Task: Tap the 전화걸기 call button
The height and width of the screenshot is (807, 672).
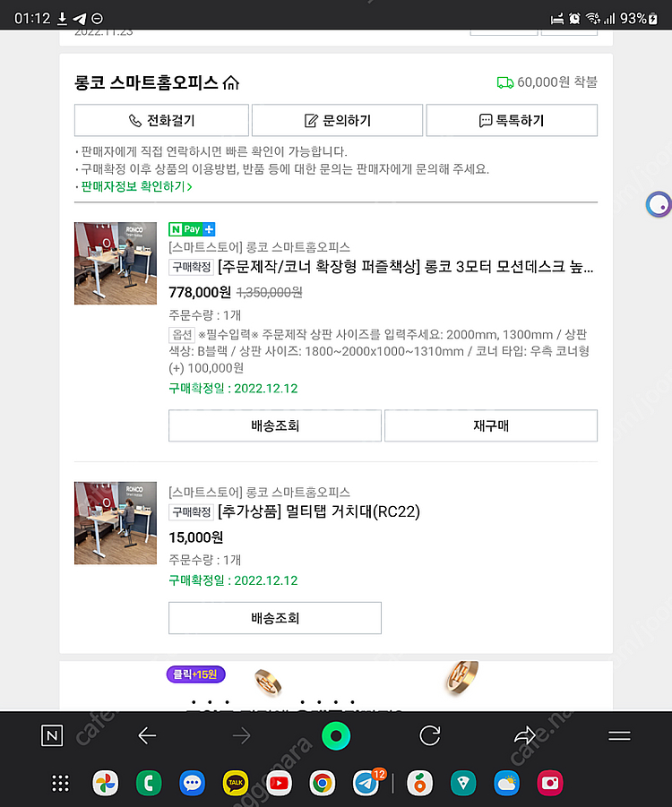Action: tap(161, 120)
